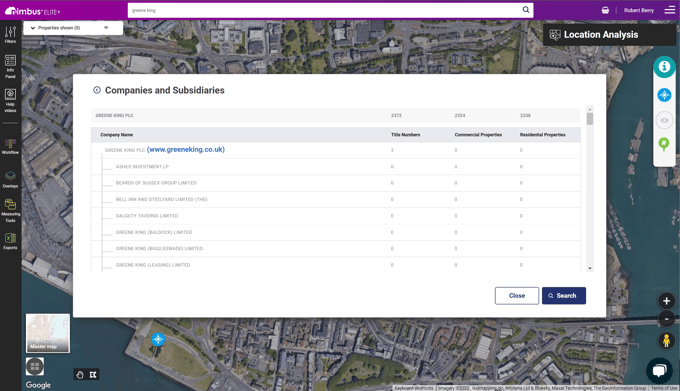Select ASHES INVESTMENT LP row
680x391 pixels.
click(336, 166)
